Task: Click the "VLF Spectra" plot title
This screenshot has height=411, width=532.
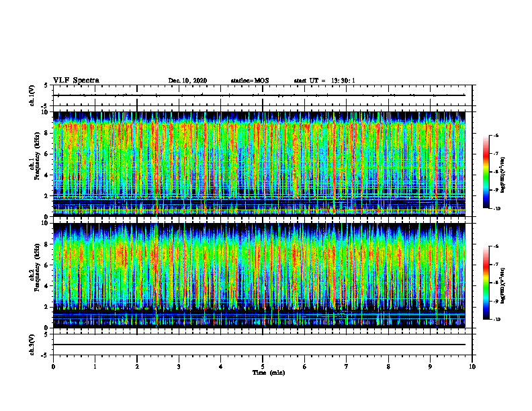Action: (76, 80)
